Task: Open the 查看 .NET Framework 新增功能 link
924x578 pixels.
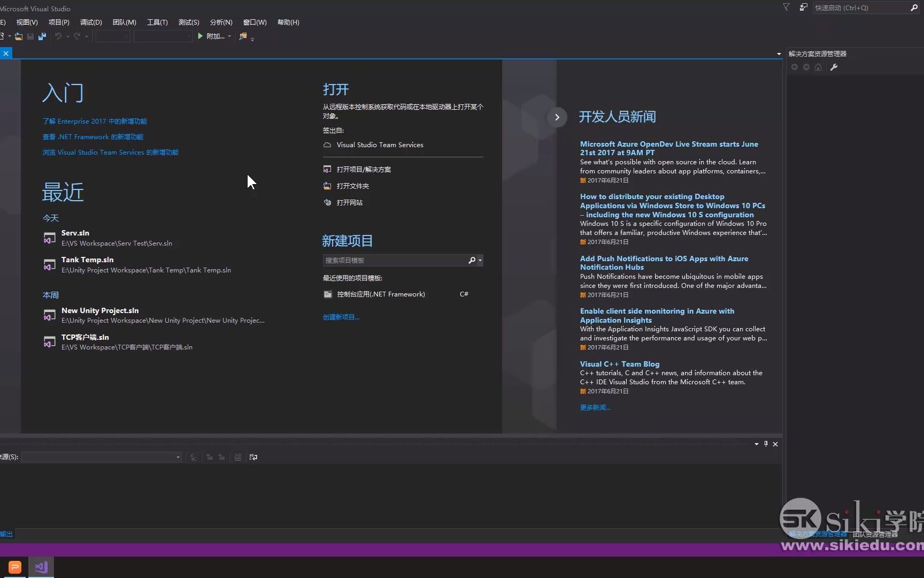Action: pos(93,137)
